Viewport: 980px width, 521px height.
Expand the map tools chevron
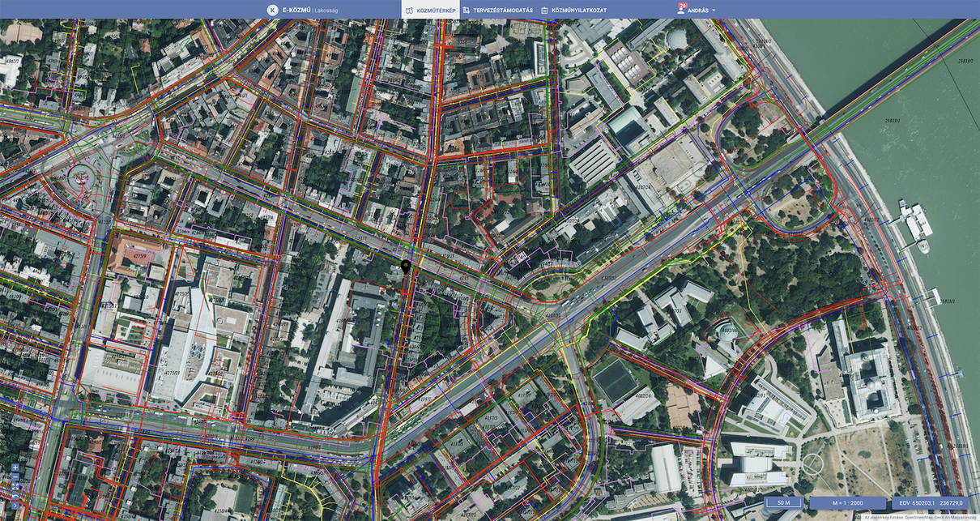(15, 506)
